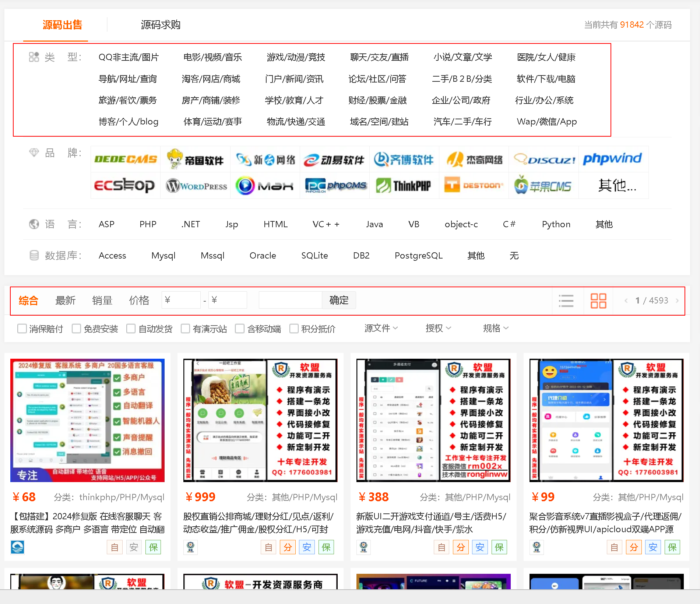Screen dimensions: 700x604
Task: Select the 帝国软件 brand logo
Action: 196,159
